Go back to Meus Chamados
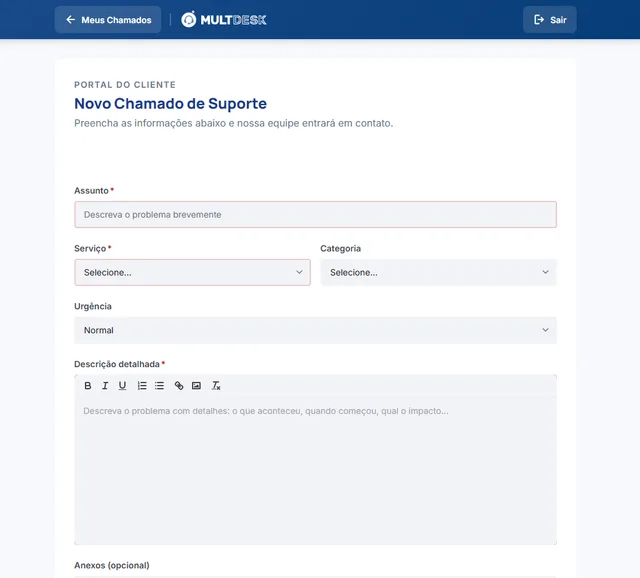Image resolution: width=640 pixels, height=578 pixels. pos(108,20)
